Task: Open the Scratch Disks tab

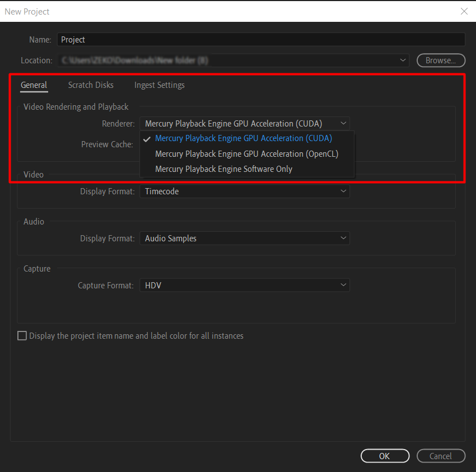Action: click(91, 85)
